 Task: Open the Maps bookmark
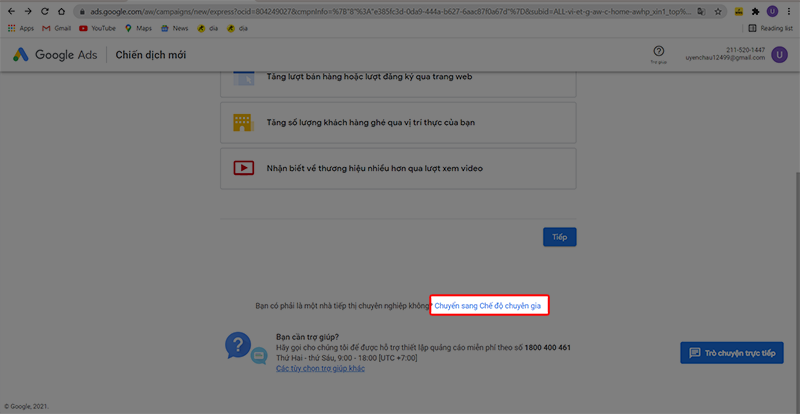pyautogui.click(x=141, y=28)
